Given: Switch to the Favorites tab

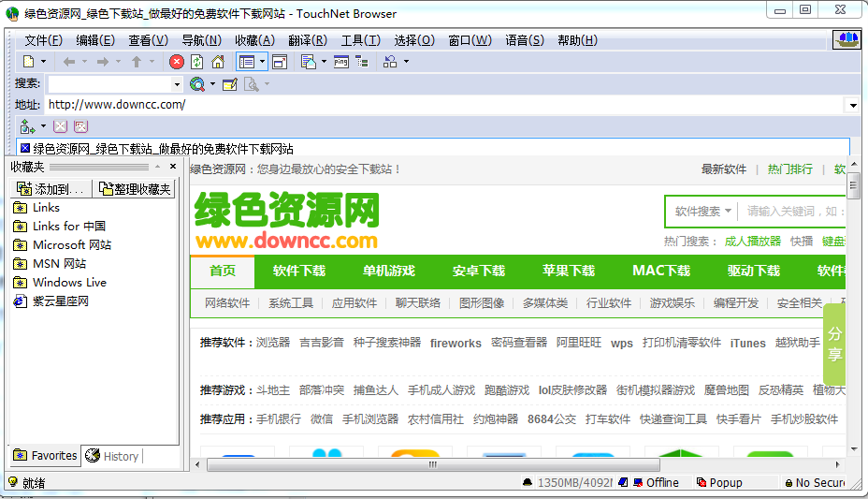Looking at the screenshot, I should tap(46, 455).
